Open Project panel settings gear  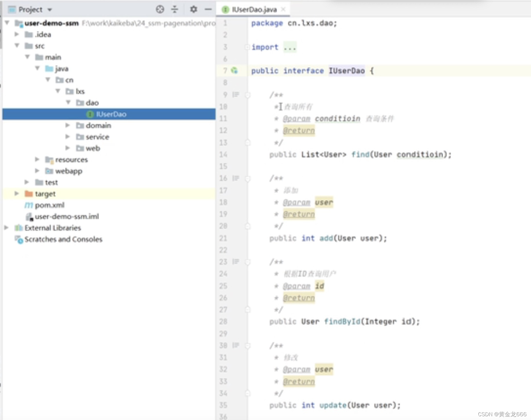[193, 9]
